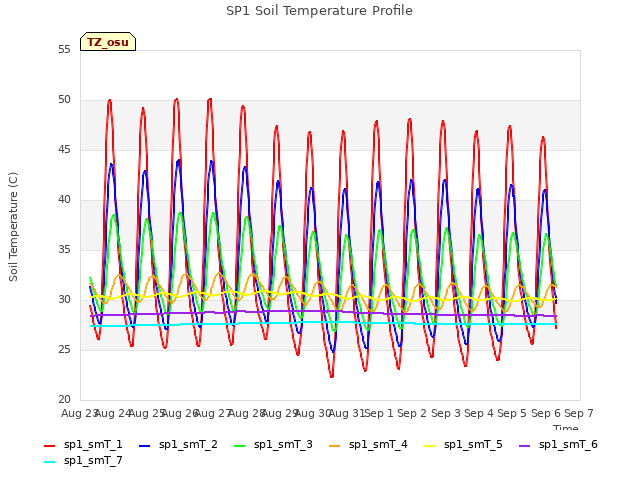Click the 20 y-axis tick label

coord(64,400)
